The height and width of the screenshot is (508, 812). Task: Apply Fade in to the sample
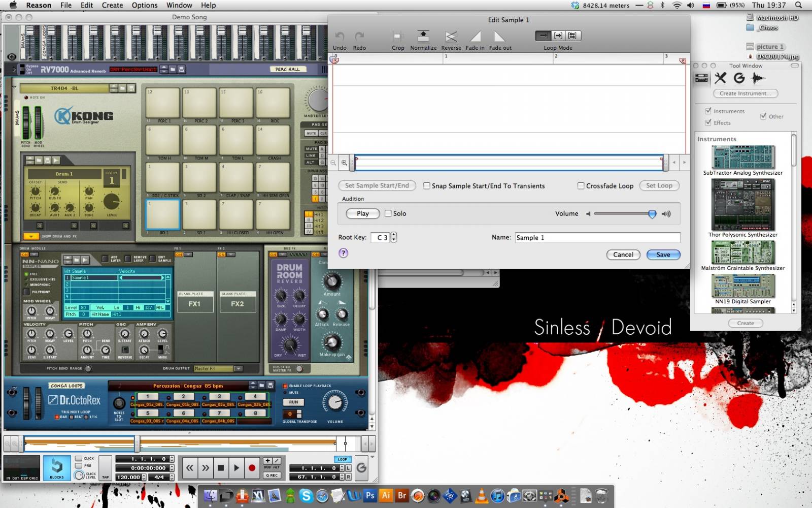[475, 37]
